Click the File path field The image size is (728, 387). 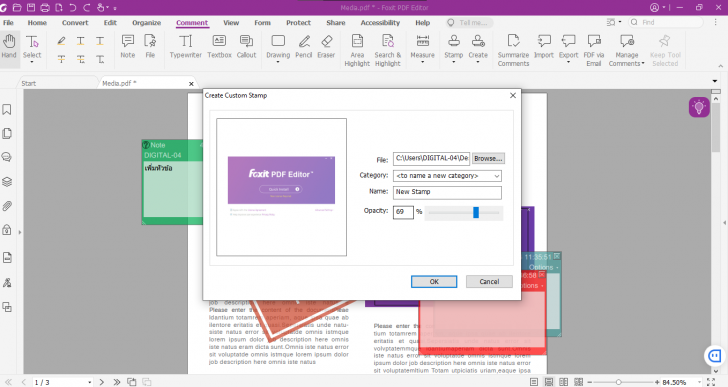click(432, 158)
